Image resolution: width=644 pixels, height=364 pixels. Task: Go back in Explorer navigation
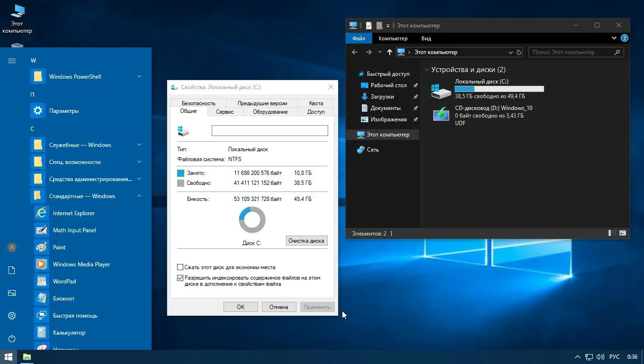355,52
